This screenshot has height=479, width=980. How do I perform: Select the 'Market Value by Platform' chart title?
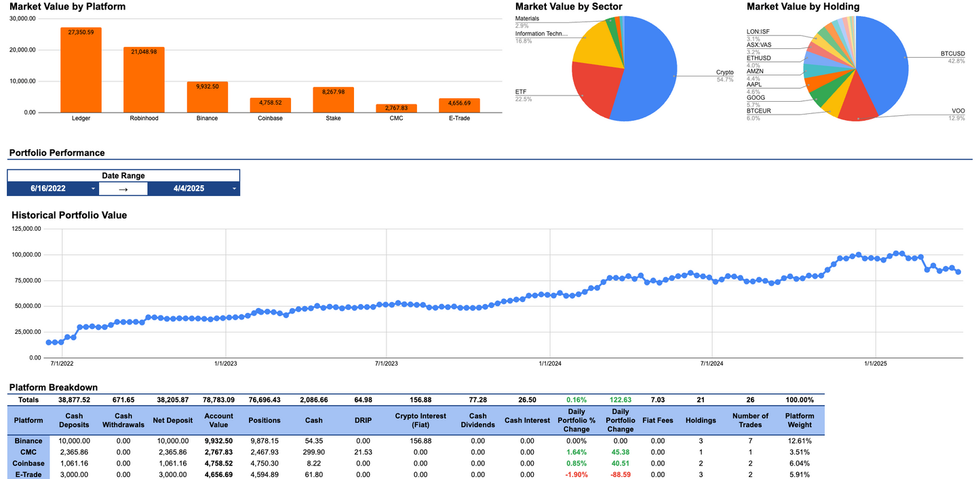tap(67, 7)
